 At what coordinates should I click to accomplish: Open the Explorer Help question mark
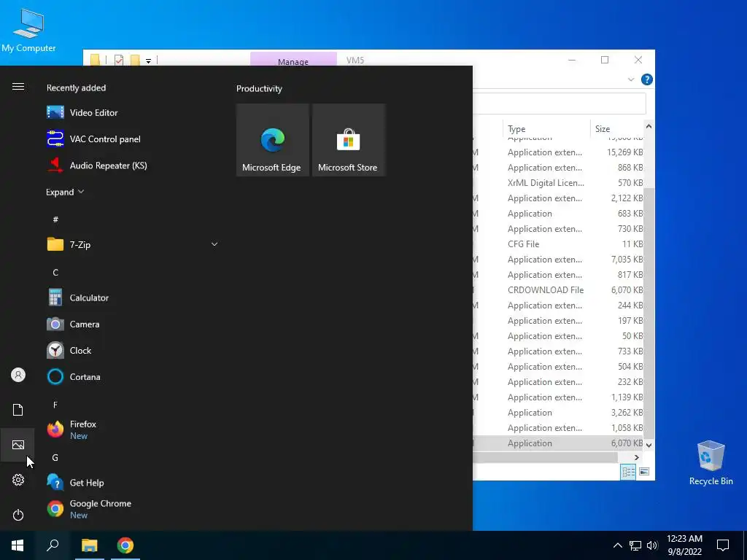[x=646, y=79]
